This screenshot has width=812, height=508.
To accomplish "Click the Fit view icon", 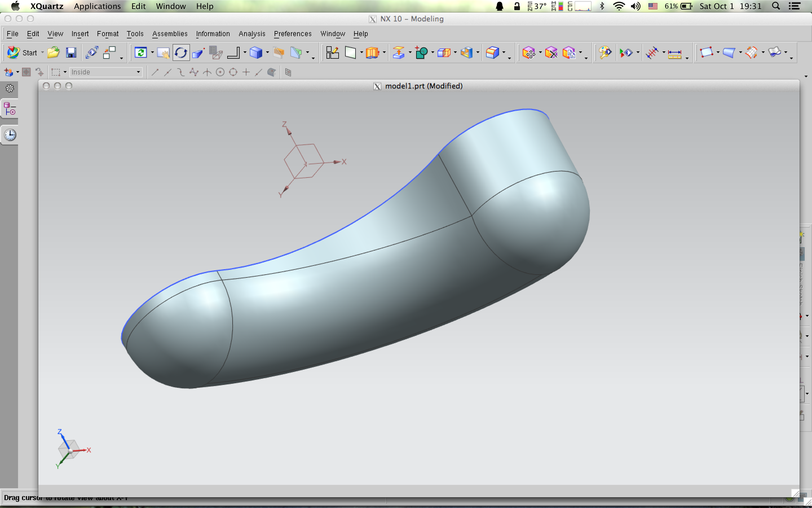I will tap(141, 53).
